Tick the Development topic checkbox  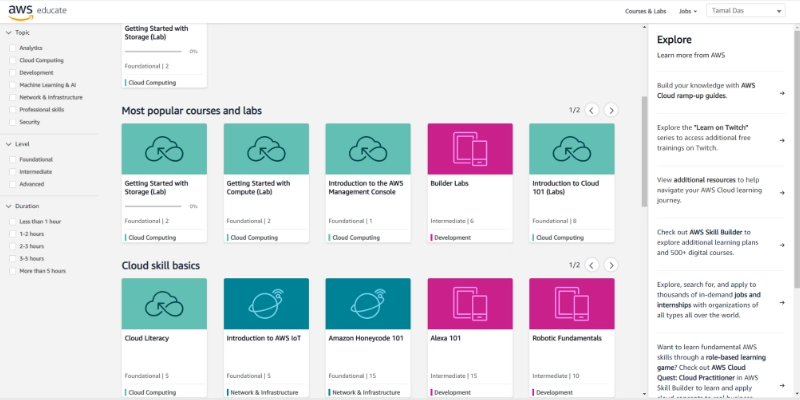tap(13, 72)
